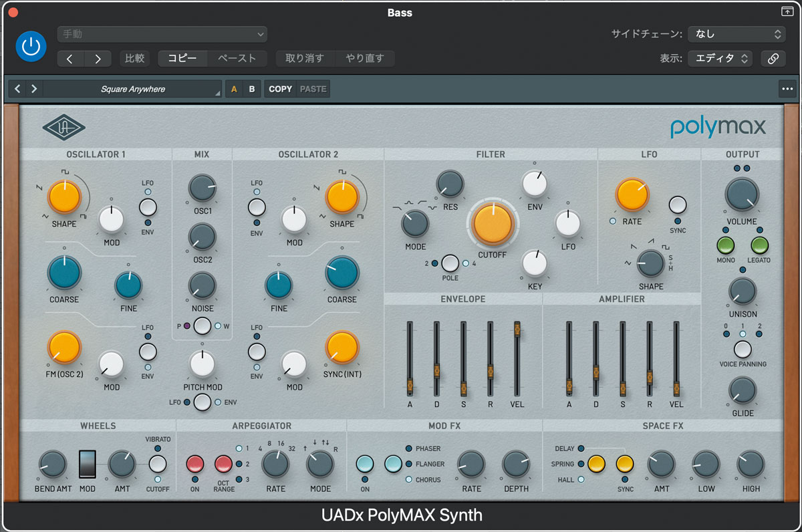Click the PITCH MOD knob
Viewport: 802px width, 532px height.
[202, 364]
